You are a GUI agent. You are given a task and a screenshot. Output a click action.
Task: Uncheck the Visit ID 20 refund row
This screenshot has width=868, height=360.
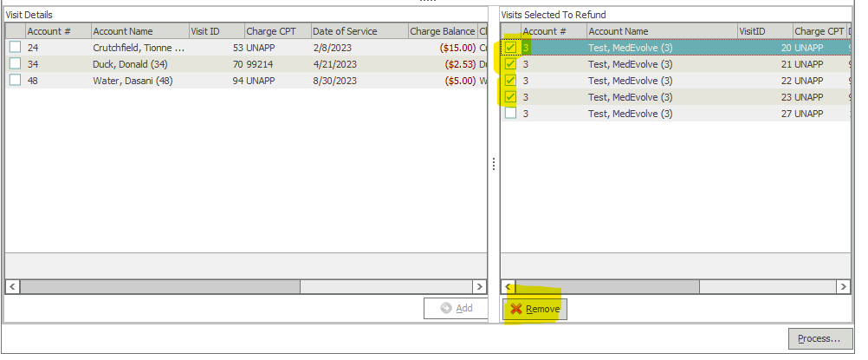click(x=511, y=48)
